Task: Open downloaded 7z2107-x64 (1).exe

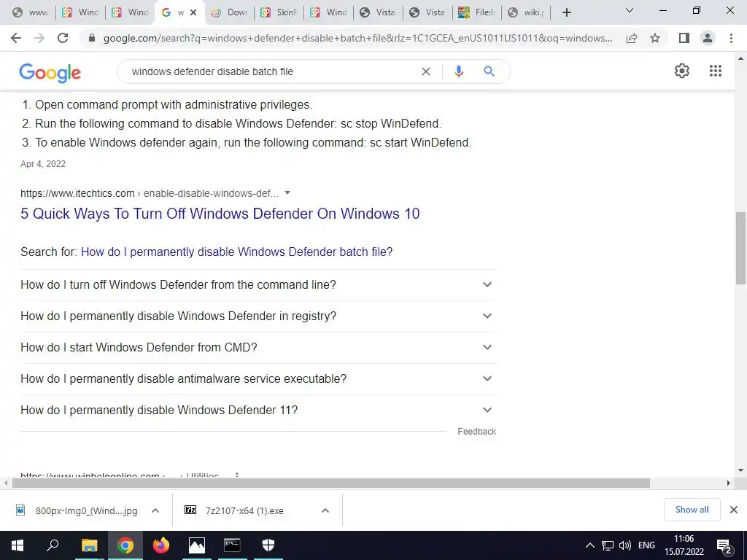Action: click(244, 510)
